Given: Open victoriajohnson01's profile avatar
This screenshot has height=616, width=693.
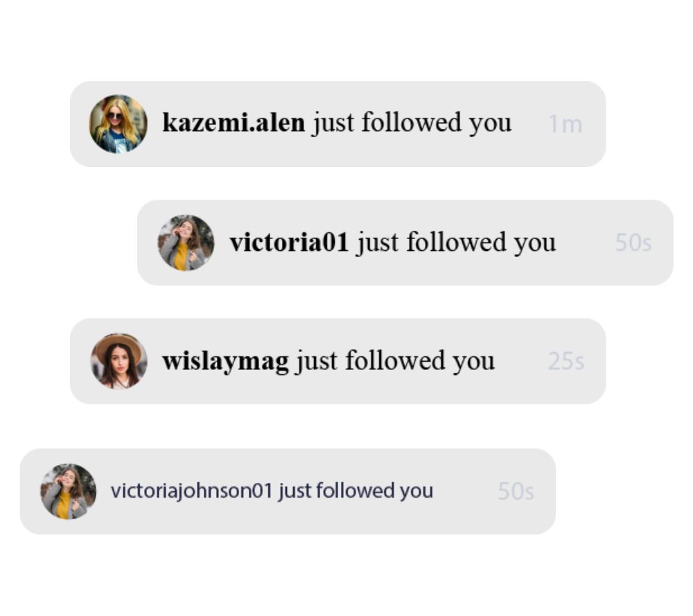Looking at the screenshot, I should (68, 491).
